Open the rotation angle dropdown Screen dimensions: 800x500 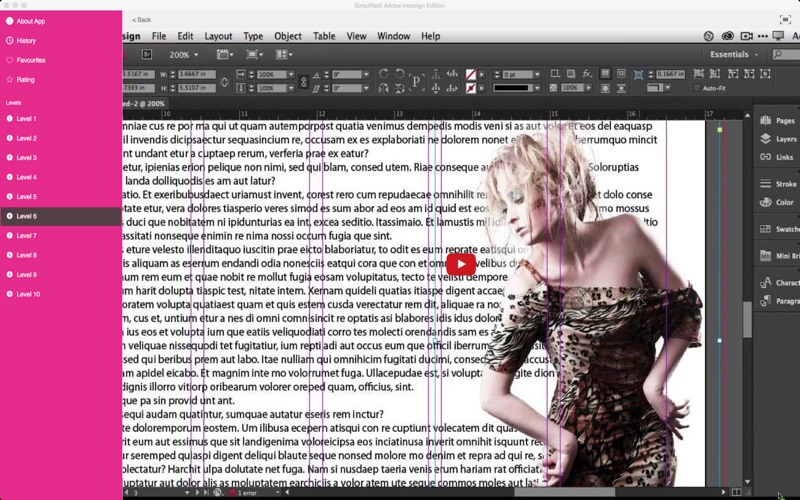[366, 74]
